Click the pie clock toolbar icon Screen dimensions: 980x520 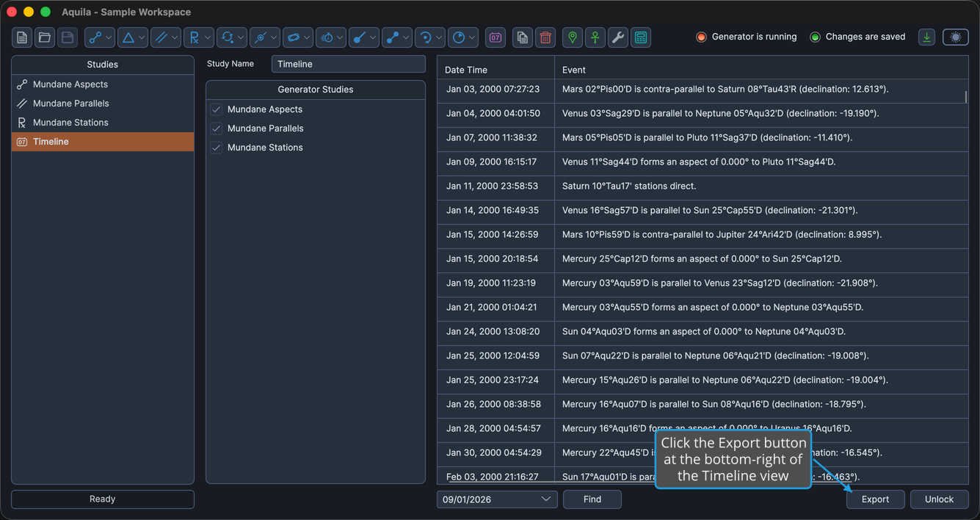459,37
